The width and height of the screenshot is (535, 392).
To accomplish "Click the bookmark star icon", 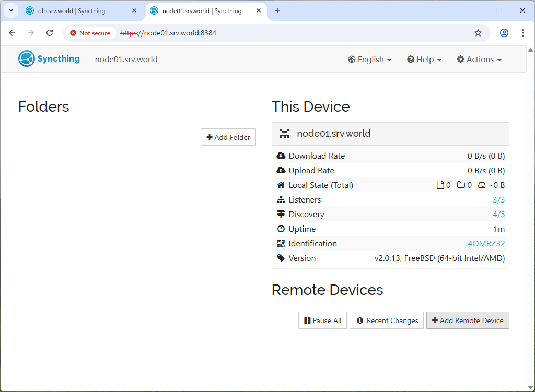I will coord(478,33).
